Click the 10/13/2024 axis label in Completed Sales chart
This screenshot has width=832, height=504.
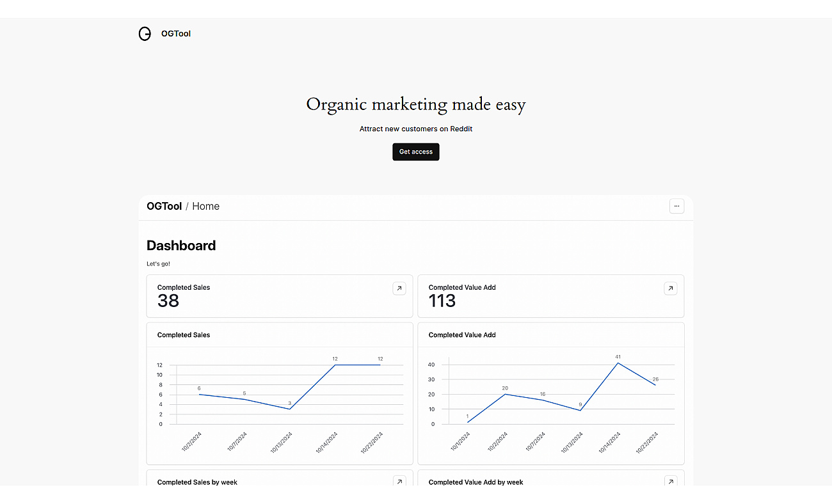281,443
